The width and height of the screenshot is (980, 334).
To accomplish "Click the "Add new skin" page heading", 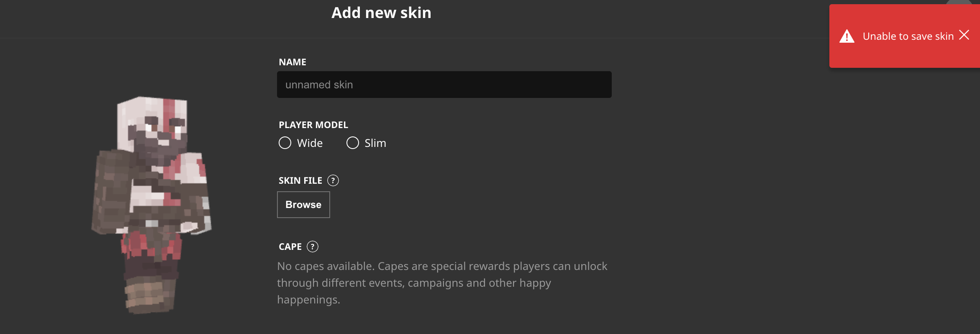I will pyautogui.click(x=381, y=13).
